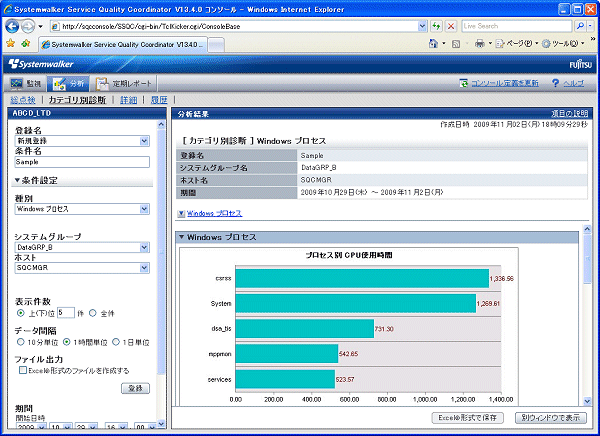Click Live Search input box
This screenshot has width=600, height=436.
click(517, 26)
